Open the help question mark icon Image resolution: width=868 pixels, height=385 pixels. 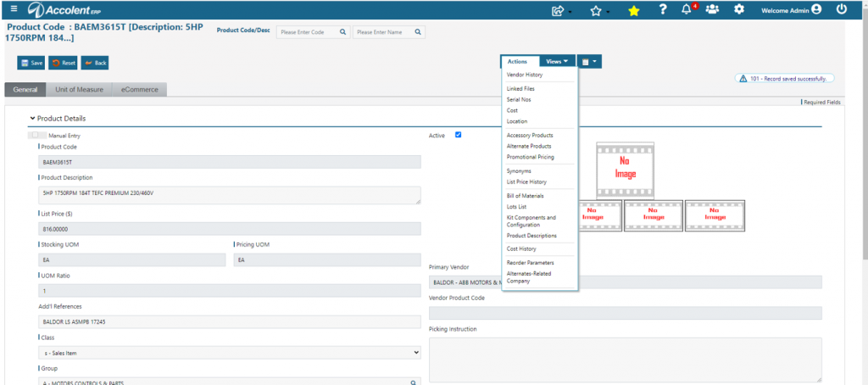[662, 9]
